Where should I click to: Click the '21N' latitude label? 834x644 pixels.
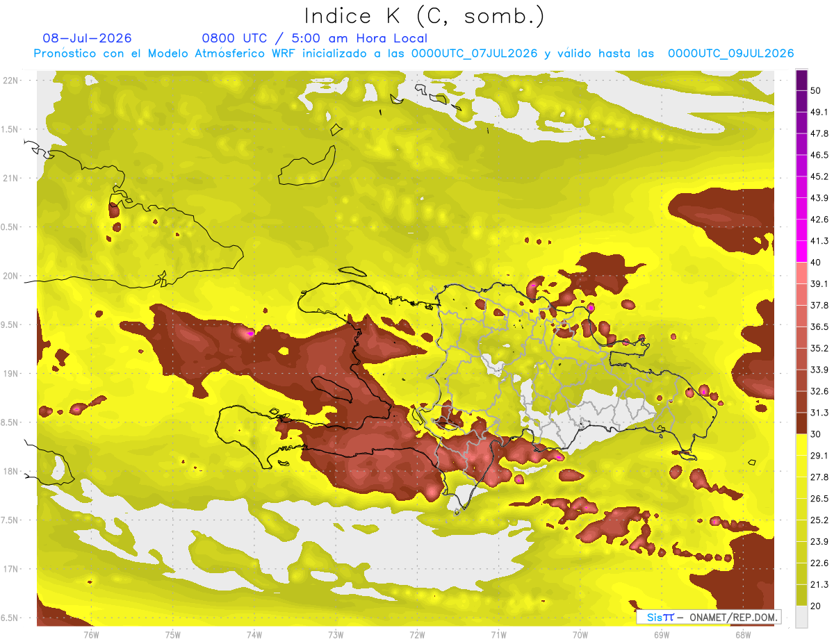coord(10,179)
